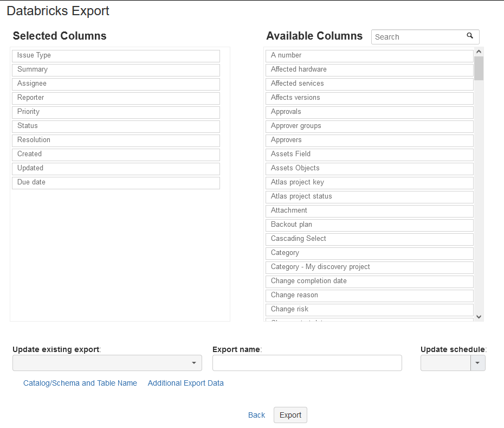Screen dimensions: 504x428
Task: Pick 'Affected hardware' from Available Columns
Action: click(370, 70)
